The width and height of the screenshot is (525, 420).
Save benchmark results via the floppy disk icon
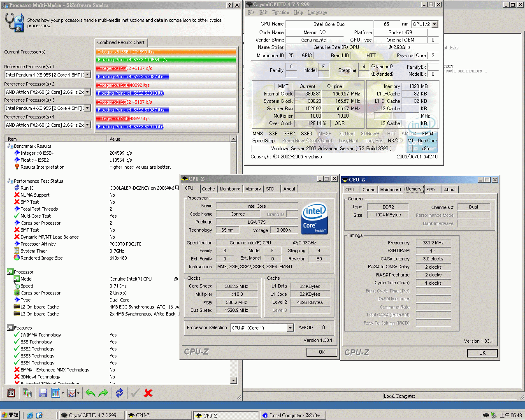[x=43, y=393]
